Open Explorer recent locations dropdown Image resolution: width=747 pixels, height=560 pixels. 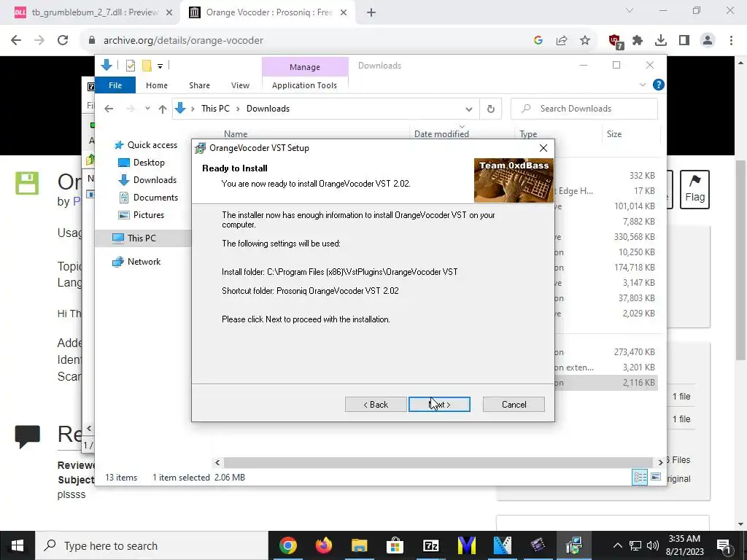[147, 109]
